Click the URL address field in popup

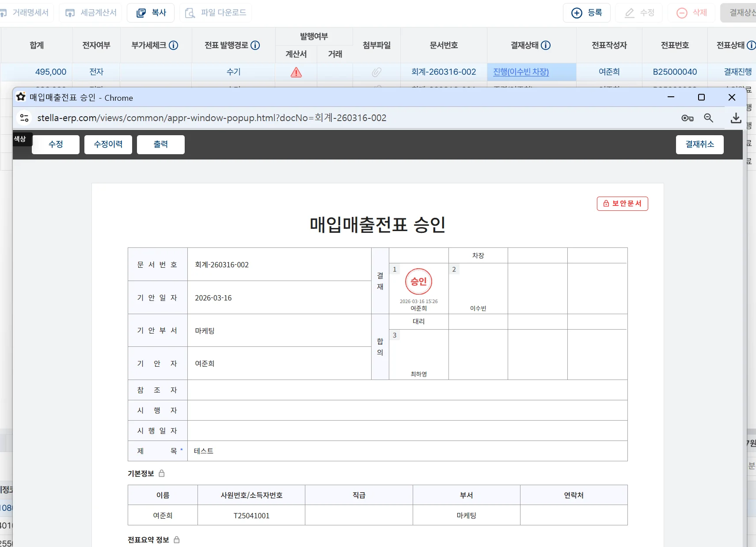[x=212, y=118]
